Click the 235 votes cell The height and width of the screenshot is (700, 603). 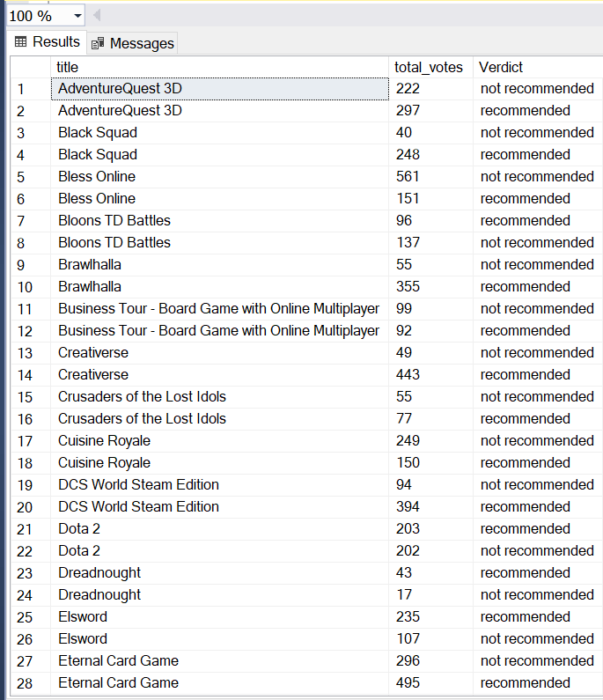(430, 617)
